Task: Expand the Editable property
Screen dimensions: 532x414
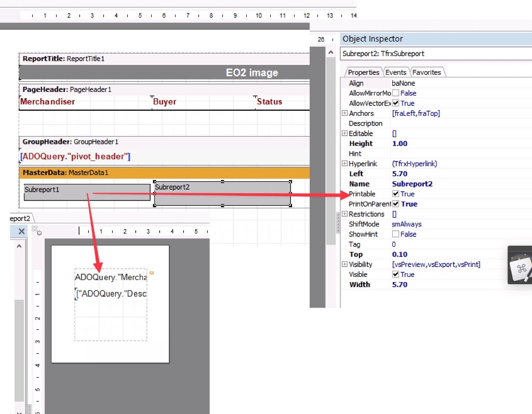Action: tap(345, 133)
